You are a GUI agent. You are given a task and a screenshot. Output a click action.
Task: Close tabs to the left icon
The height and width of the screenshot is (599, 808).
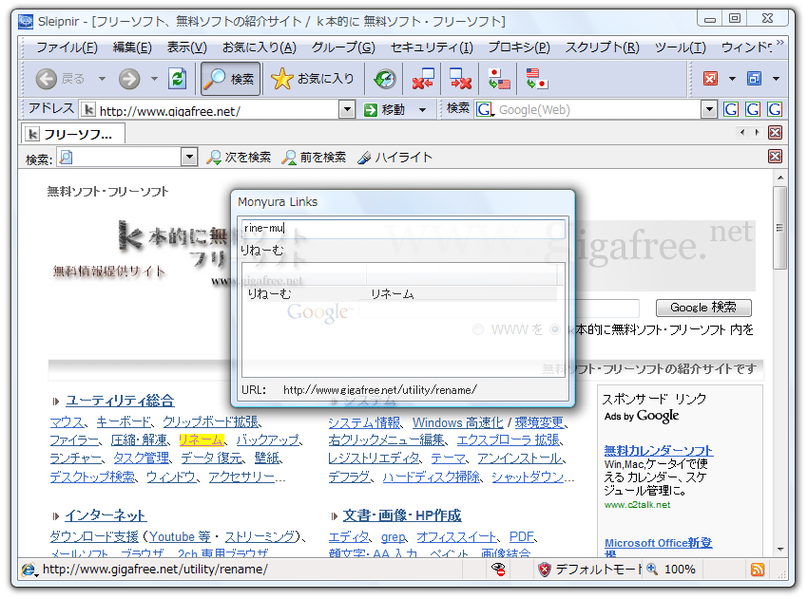423,79
